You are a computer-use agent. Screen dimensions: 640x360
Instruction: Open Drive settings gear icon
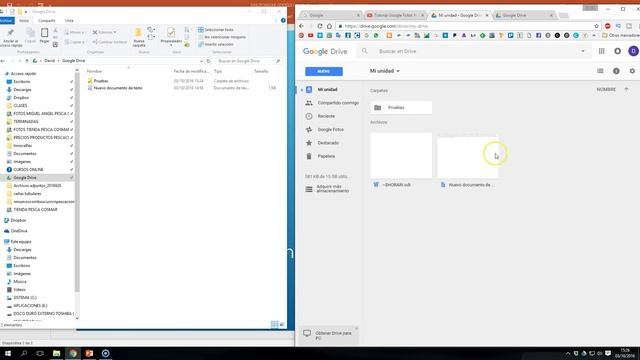coord(632,71)
